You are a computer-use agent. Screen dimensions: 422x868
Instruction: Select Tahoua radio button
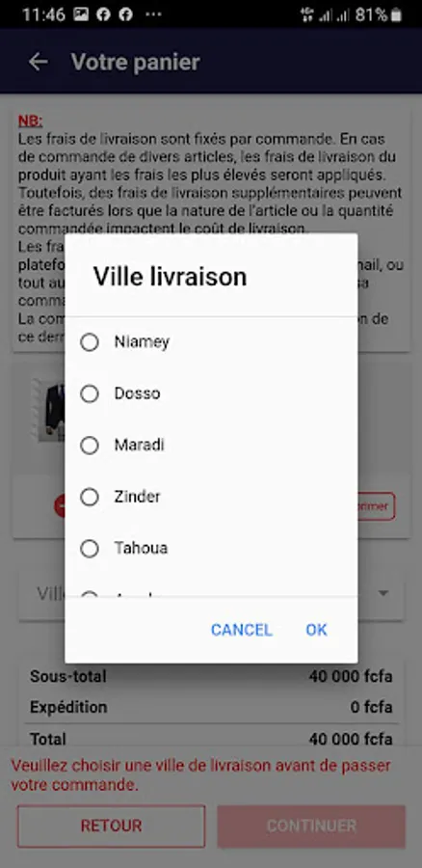tap(90, 548)
